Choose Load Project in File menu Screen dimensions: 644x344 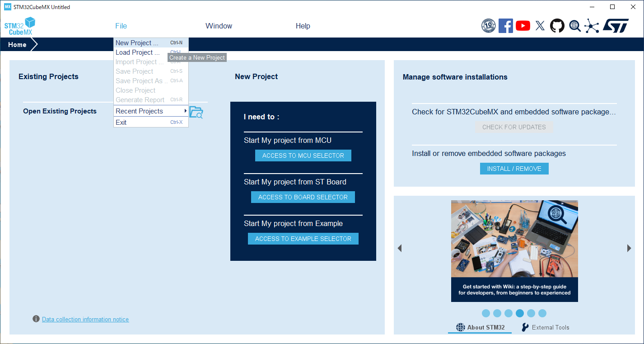(x=151, y=52)
